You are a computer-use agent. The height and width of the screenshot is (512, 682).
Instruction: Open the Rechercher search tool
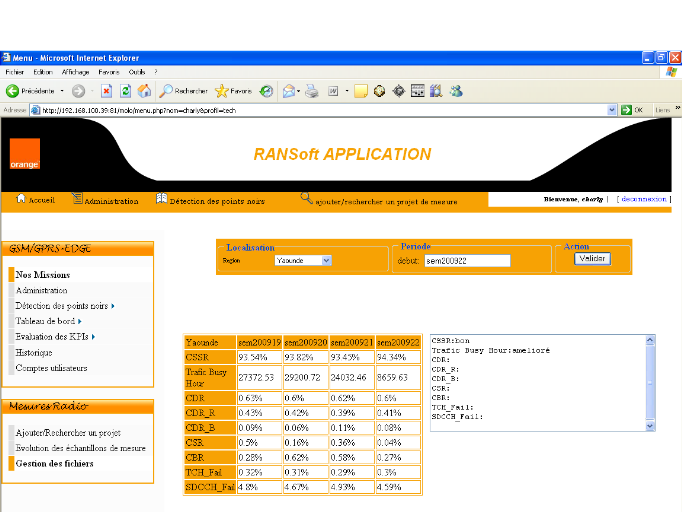[182, 91]
